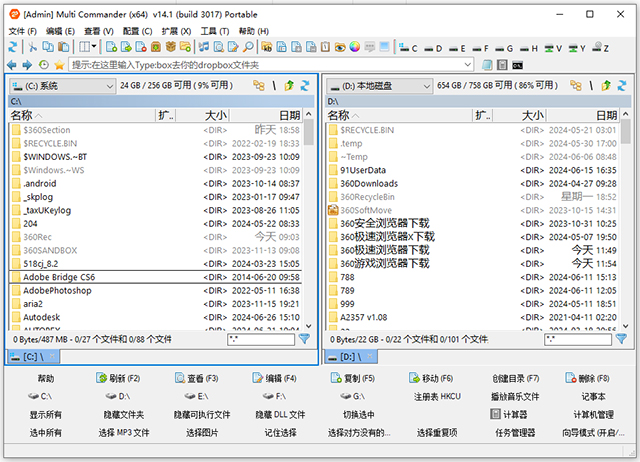This screenshot has height=462, width=640.
Task: Open the 查看 (V) menu
Action: coord(99,31)
